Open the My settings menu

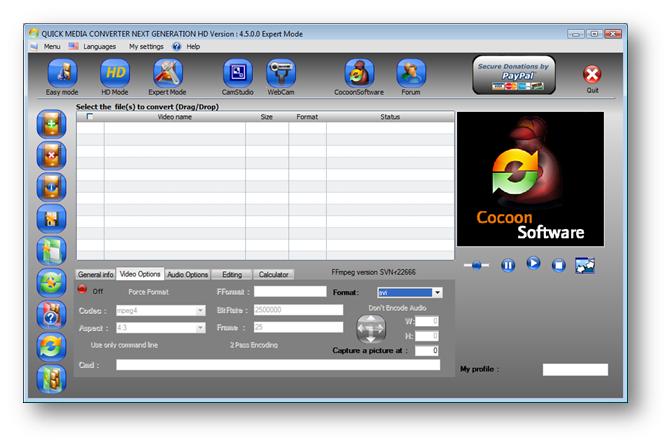pos(146,46)
